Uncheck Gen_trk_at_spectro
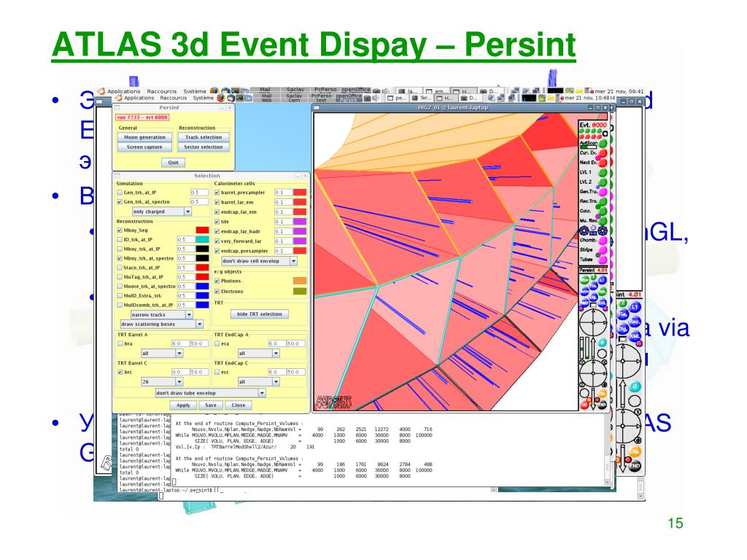Viewport: 747px width, 560px height. click(x=120, y=202)
